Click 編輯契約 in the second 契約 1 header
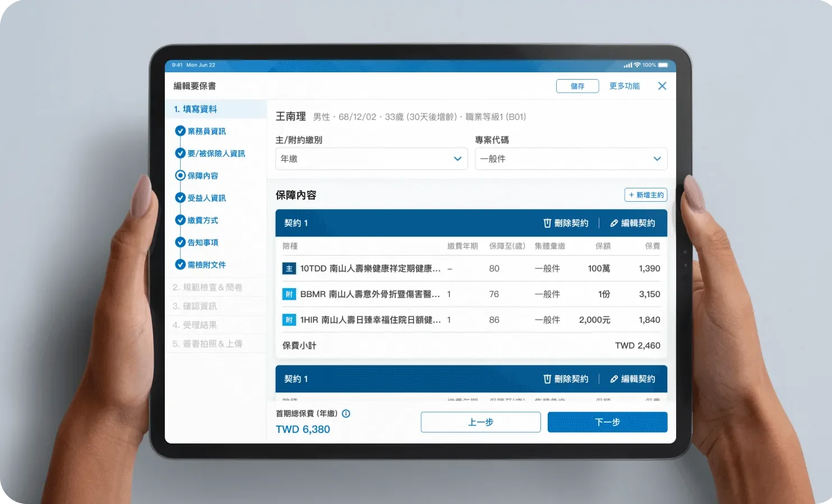The width and height of the screenshot is (832, 504). (x=632, y=379)
